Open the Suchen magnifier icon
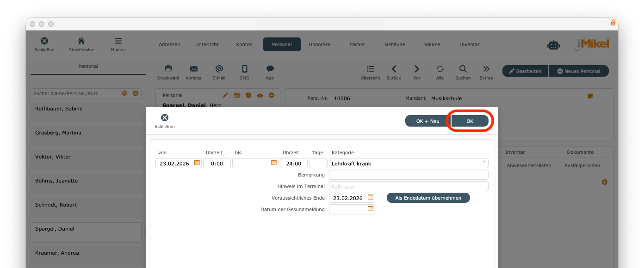This screenshot has height=268, width=644. click(x=463, y=69)
